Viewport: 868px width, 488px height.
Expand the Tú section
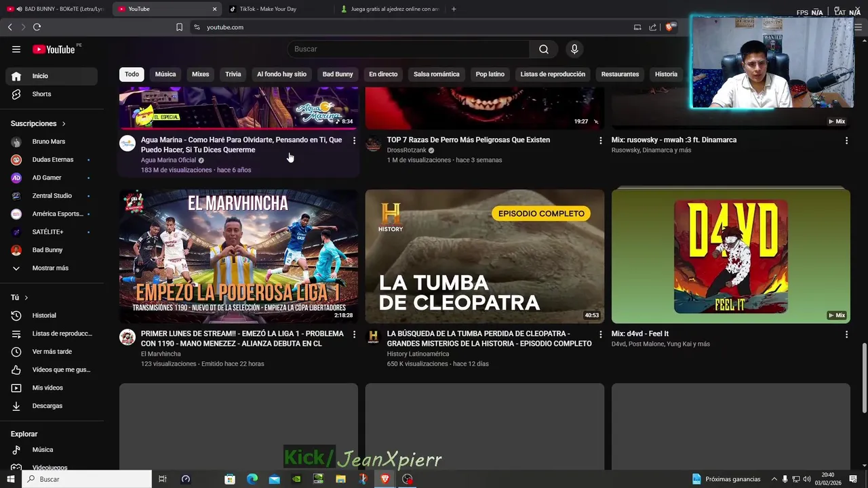click(19, 298)
